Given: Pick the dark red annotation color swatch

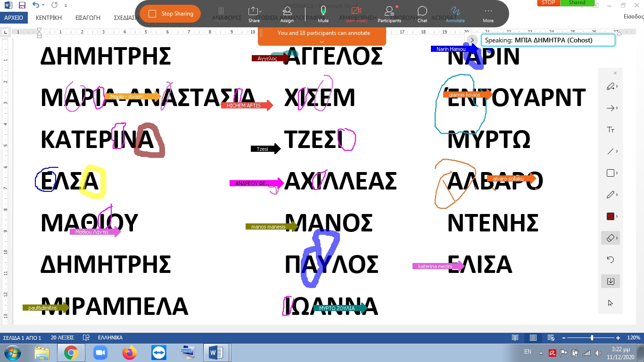Looking at the screenshot, I should [x=610, y=216].
